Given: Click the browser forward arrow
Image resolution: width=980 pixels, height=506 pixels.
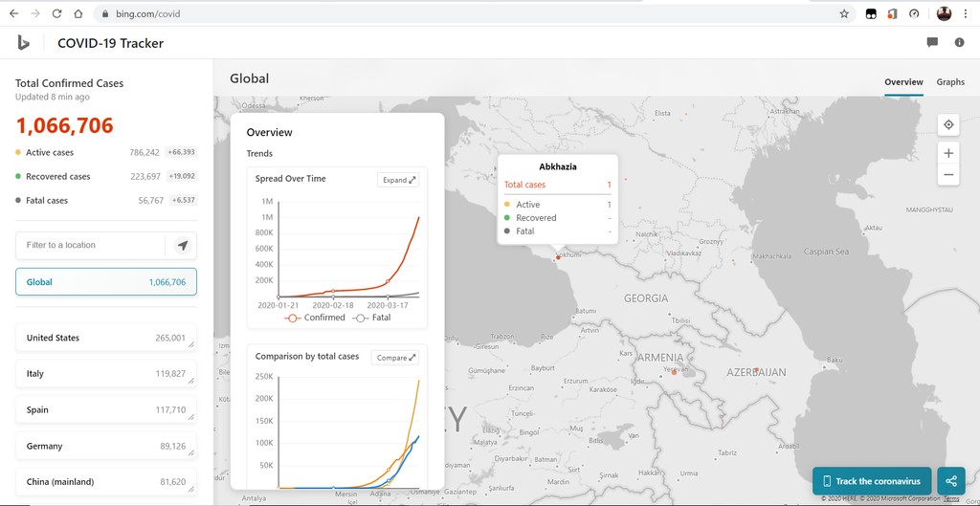Looking at the screenshot, I should [35, 13].
